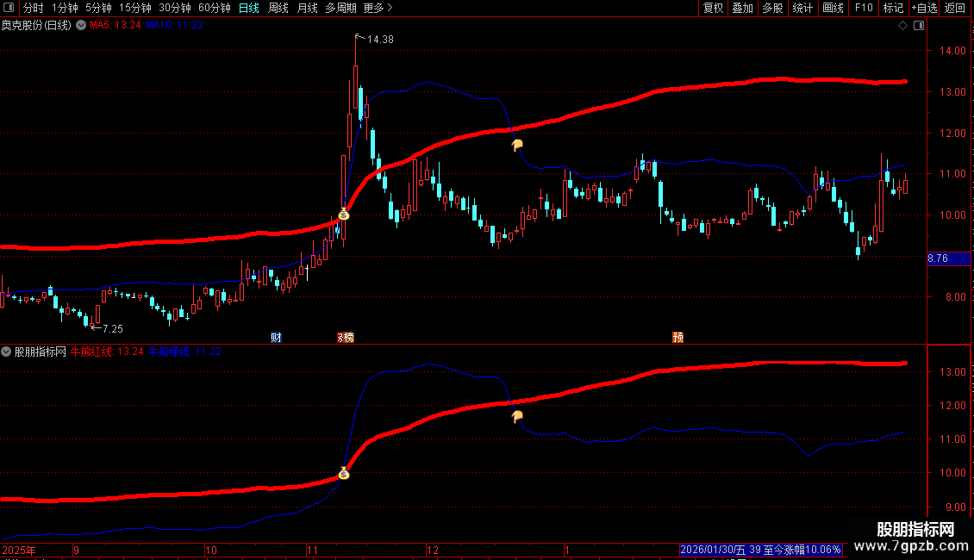Toggle the MA settings circle beside 奥克股份

pyautogui.click(x=81, y=26)
